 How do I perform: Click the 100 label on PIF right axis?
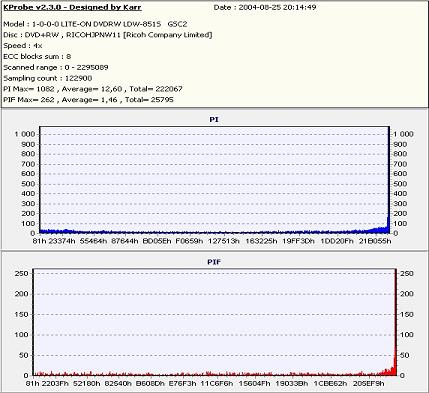click(407, 334)
